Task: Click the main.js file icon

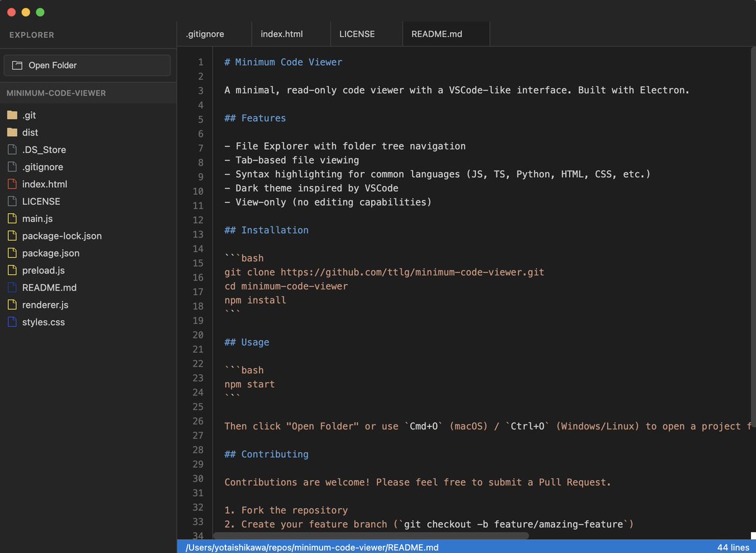Action: pos(13,218)
